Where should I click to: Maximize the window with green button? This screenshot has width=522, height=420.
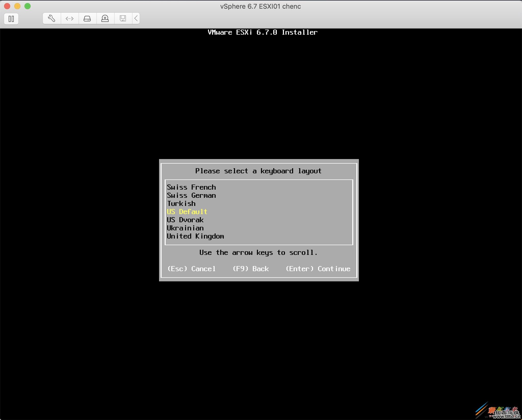(28, 6)
